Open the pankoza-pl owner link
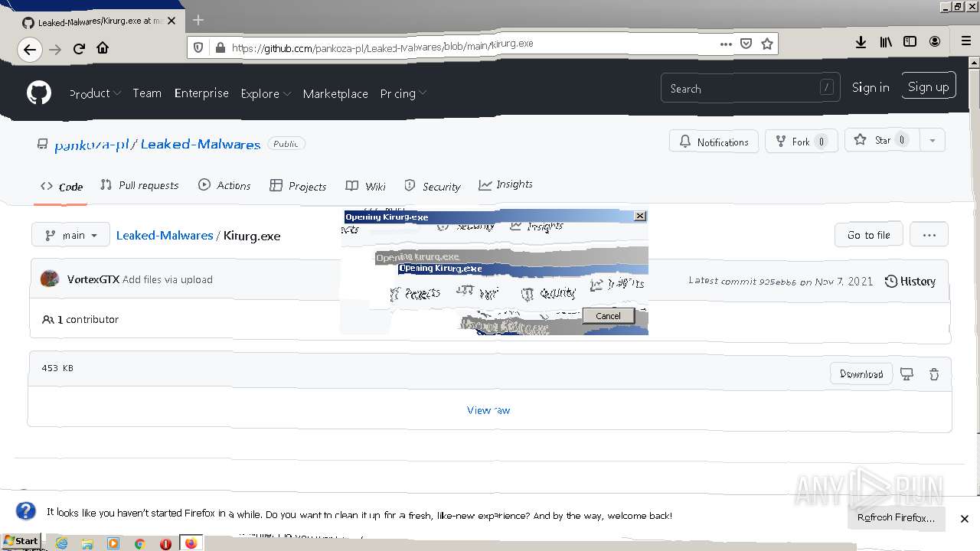 [x=92, y=145]
